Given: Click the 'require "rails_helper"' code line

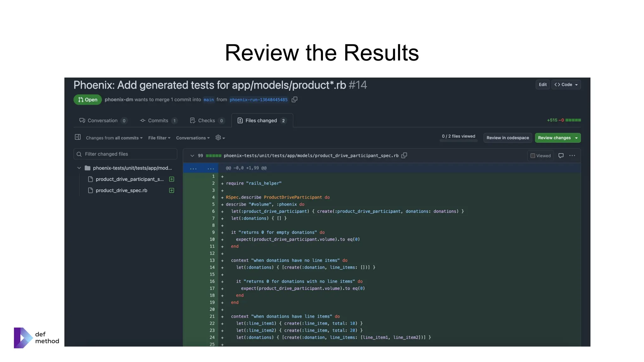Looking at the screenshot, I should pyautogui.click(x=254, y=184).
